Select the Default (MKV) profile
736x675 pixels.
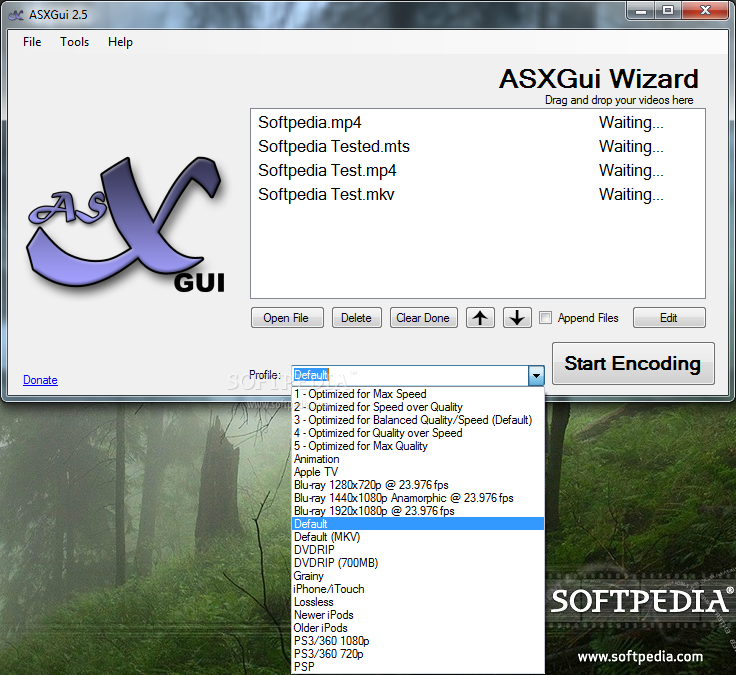[418, 537]
